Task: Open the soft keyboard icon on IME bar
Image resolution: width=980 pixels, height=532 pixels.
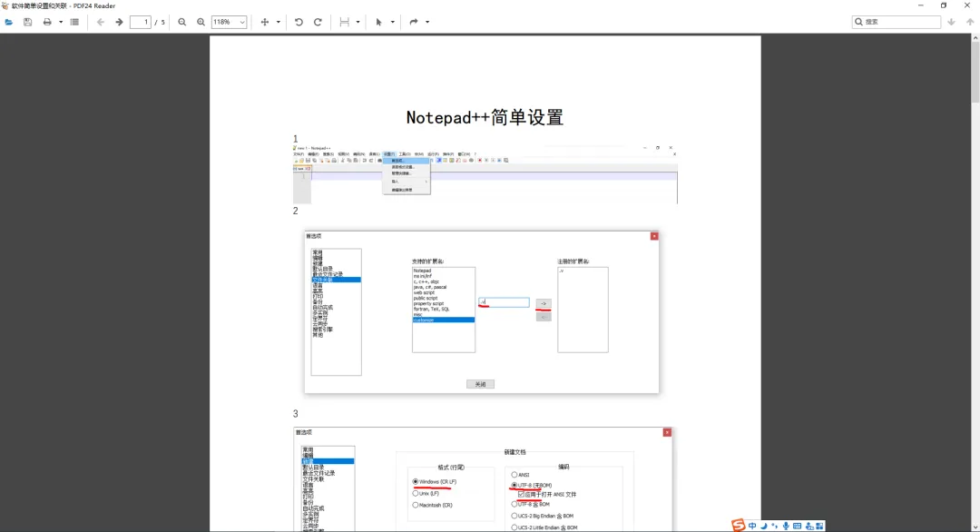Action: tap(797, 527)
